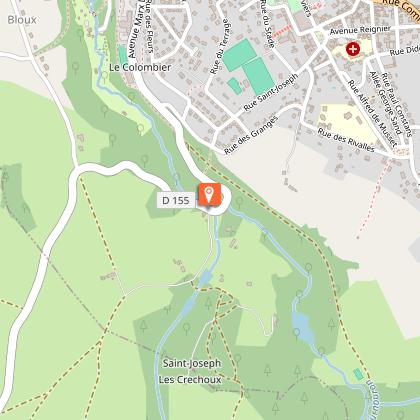
Task: Click the Bloux locality label
Action: (22, 20)
